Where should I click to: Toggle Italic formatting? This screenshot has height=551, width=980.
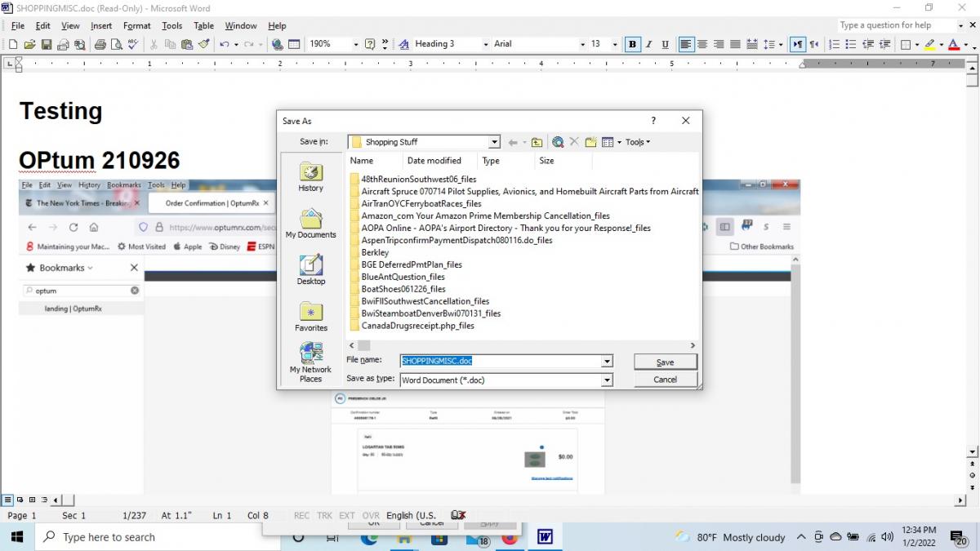pyautogui.click(x=649, y=44)
